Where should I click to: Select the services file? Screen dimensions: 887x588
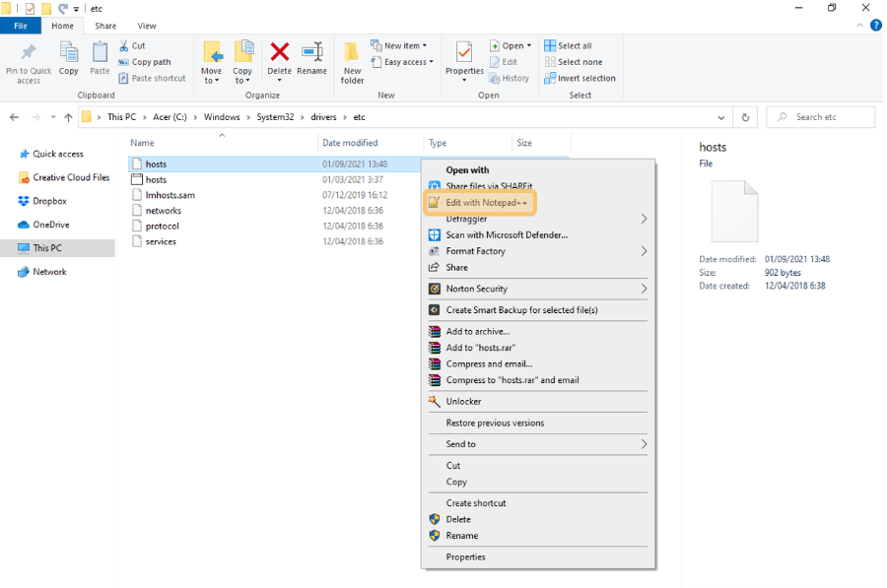[161, 241]
